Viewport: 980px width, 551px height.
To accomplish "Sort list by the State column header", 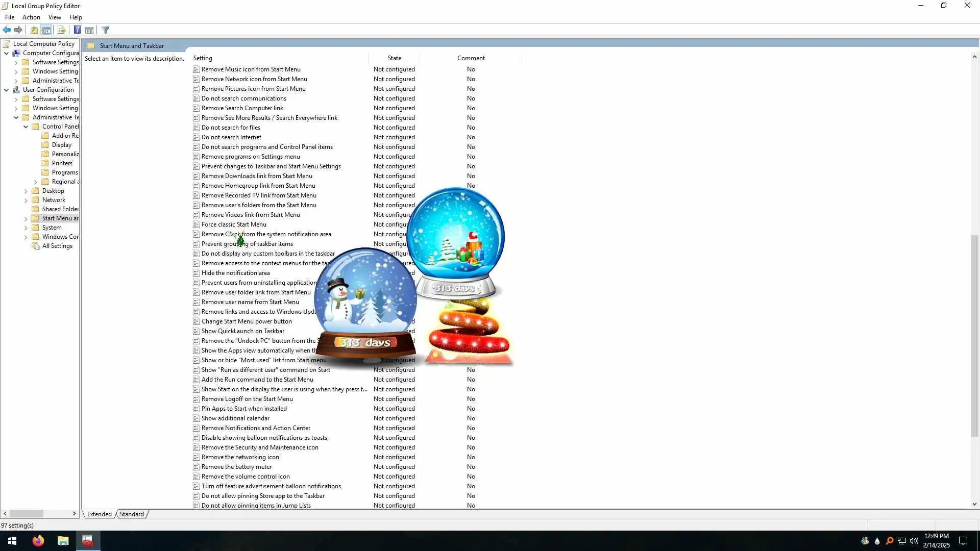I will (x=394, y=58).
